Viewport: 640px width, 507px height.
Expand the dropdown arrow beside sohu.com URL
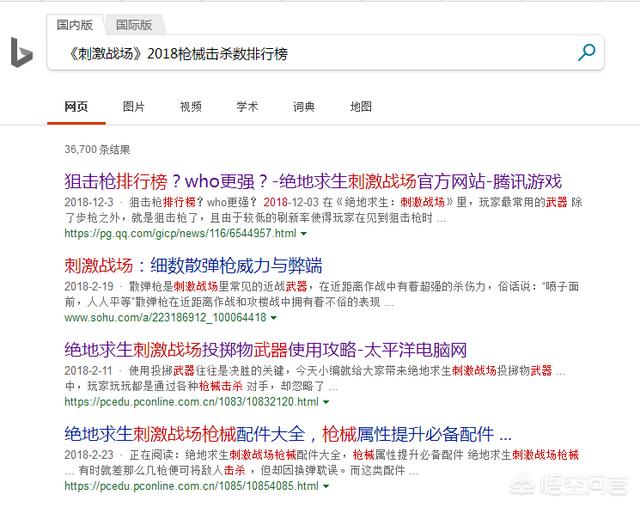tap(273, 318)
